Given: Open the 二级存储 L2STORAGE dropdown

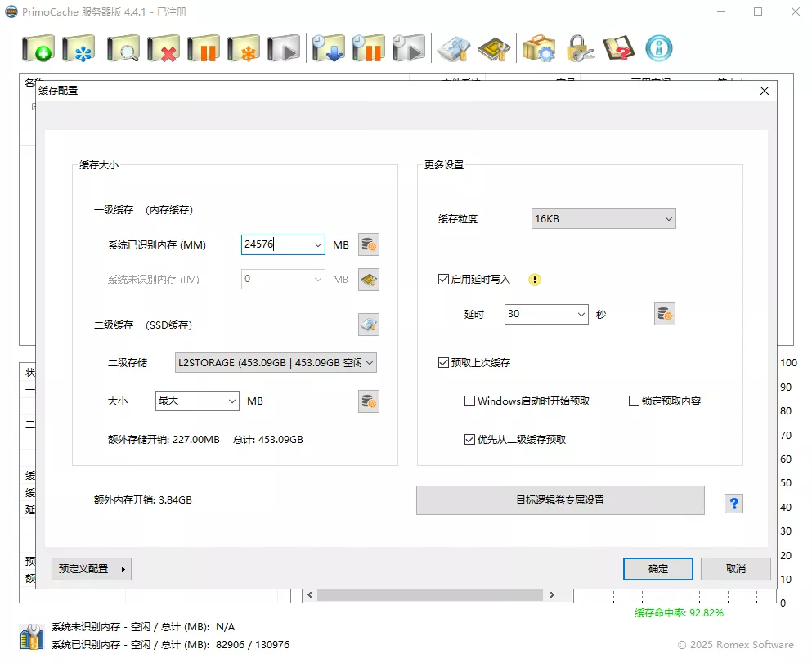Looking at the screenshot, I should pos(275,362).
